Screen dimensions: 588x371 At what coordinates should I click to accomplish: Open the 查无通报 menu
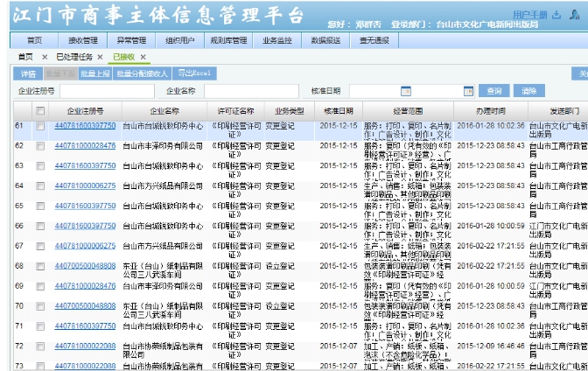(374, 40)
